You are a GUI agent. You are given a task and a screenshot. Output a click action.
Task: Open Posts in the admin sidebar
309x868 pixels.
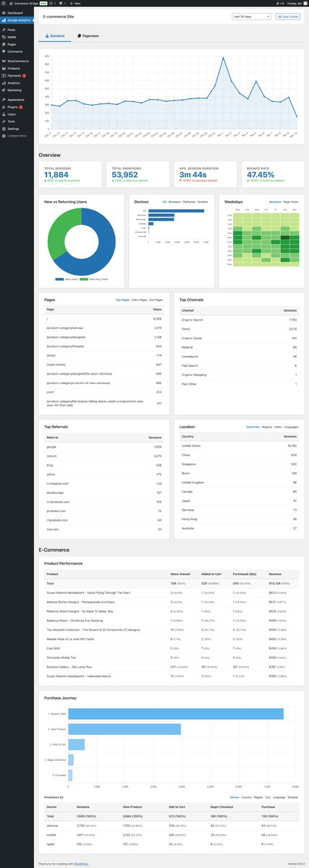17,30
